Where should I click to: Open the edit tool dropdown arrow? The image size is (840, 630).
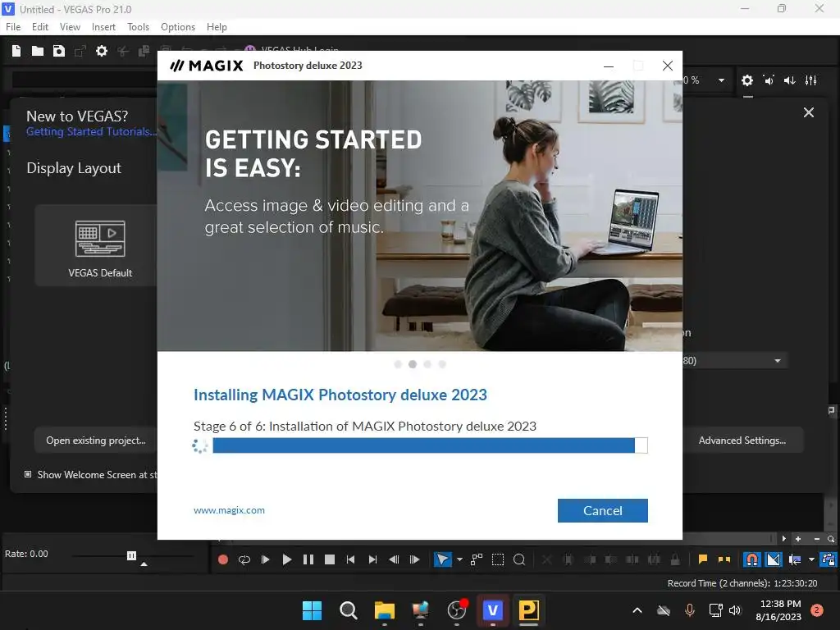point(459,559)
